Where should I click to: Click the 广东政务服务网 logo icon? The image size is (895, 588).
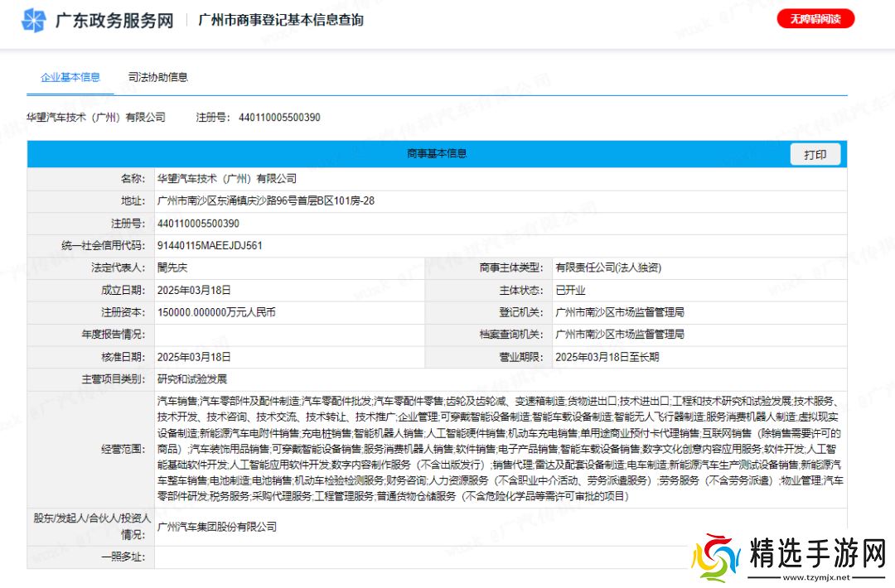33,21
